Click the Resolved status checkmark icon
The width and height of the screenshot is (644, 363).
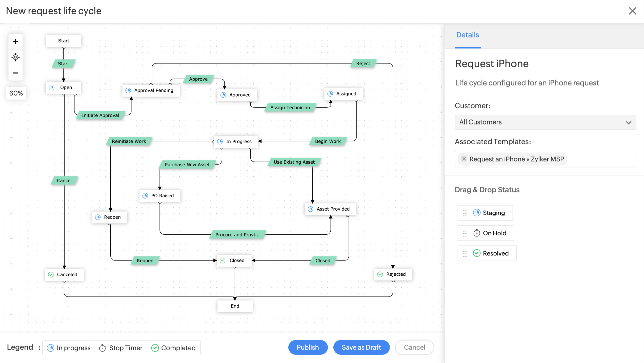(476, 253)
